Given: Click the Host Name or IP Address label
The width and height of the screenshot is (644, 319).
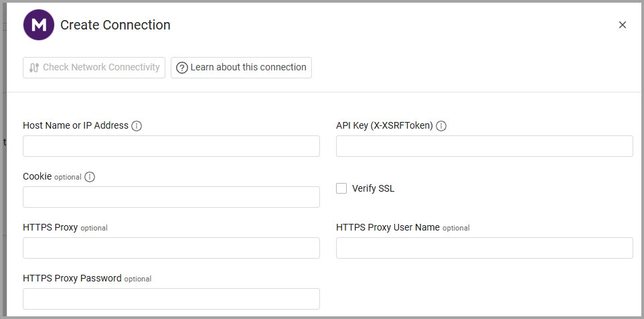Looking at the screenshot, I should point(76,125).
